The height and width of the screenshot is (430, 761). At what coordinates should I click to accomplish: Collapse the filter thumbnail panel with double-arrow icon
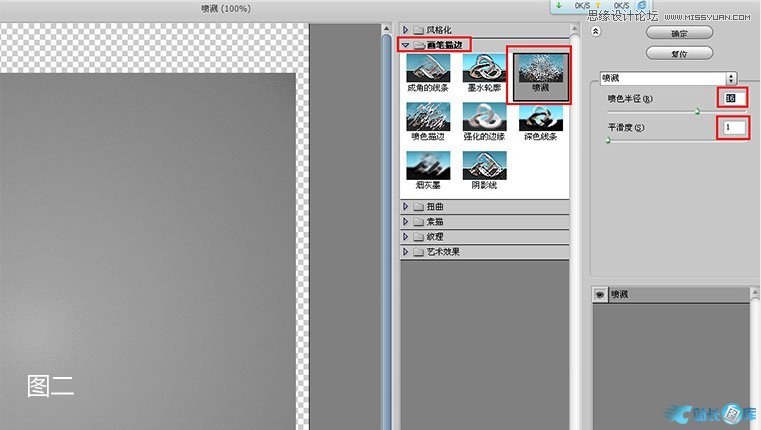click(596, 31)
